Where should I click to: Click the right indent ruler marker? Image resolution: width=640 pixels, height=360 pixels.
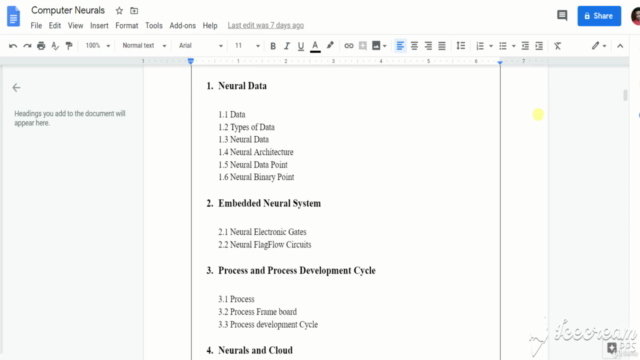(x=500, y=62)
